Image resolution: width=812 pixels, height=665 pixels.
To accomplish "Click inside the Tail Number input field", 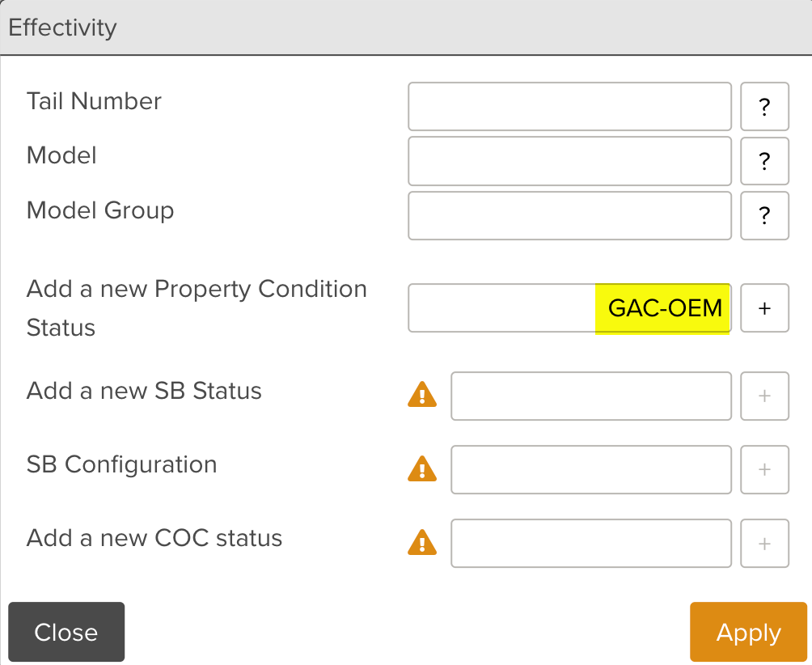I will coord(569,106).
